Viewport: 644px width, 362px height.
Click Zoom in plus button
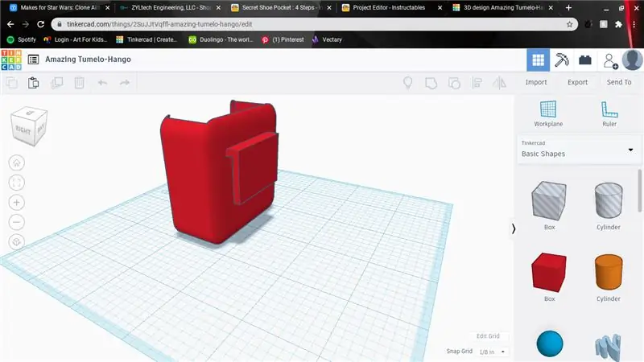click(x=16, y=203)
